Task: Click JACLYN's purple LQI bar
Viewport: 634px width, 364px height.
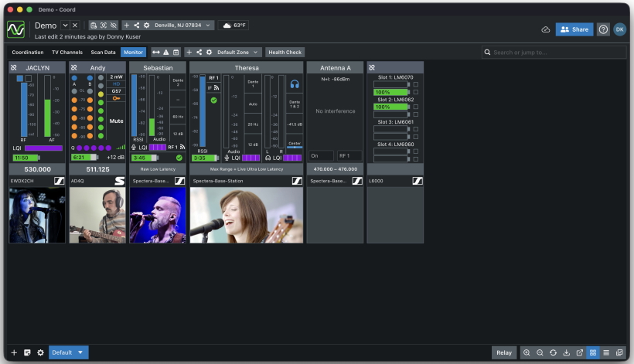Action: pyautogui.click(x=43, y=148)
